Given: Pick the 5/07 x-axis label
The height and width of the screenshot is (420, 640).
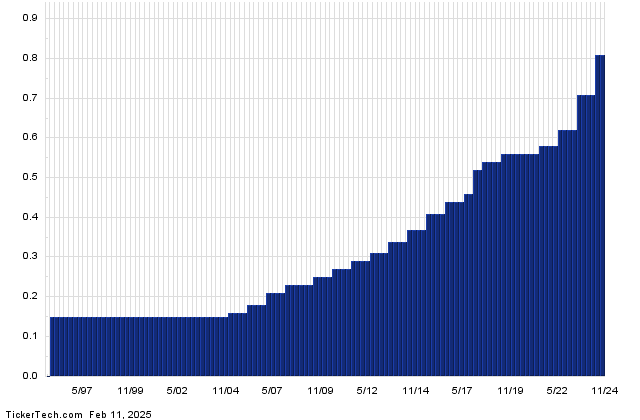Looking at the screenshot, I should point(272,390).
